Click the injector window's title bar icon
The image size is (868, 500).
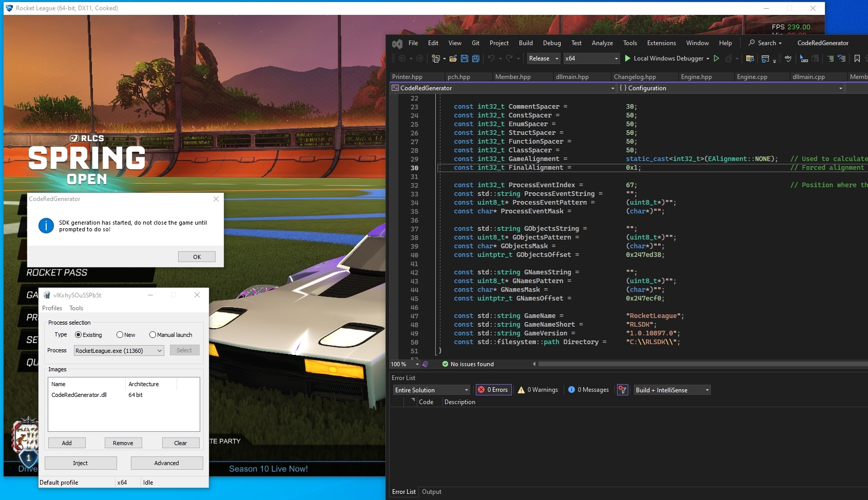click(47, 295)
